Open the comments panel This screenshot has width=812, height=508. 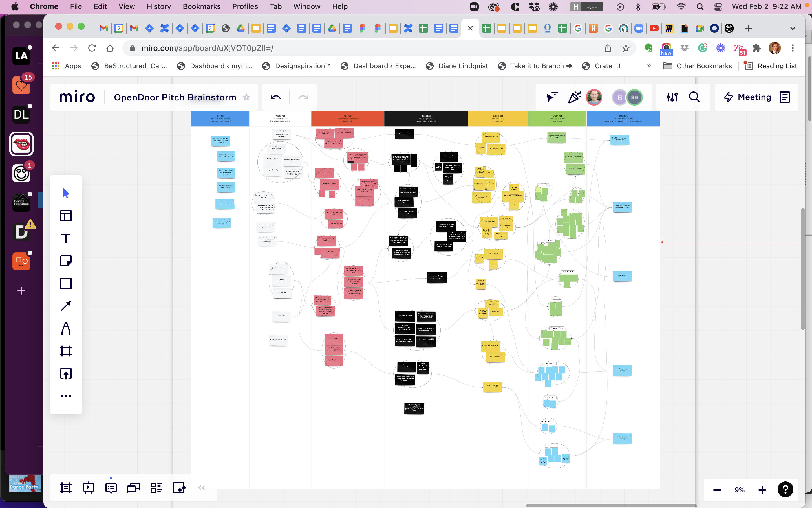111,488
